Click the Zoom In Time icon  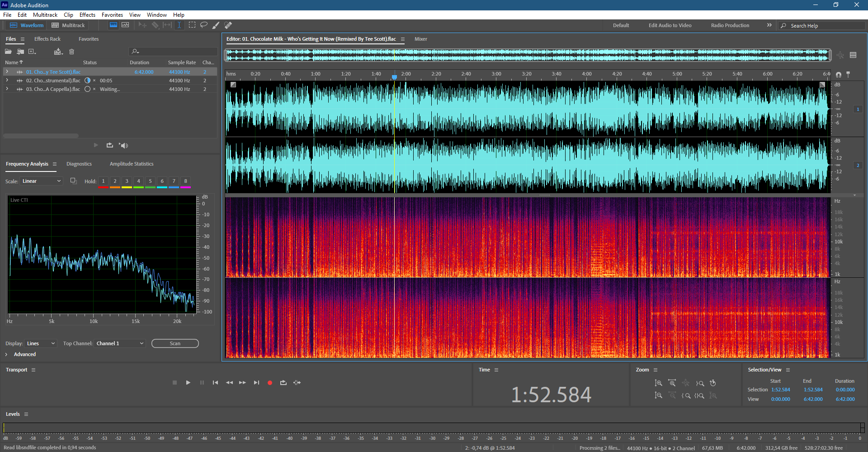[x=672, y=383]
